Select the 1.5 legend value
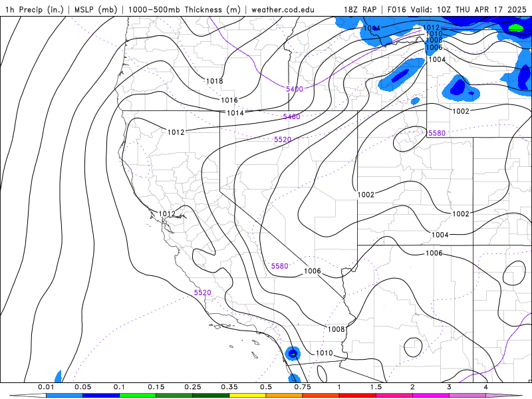Viewport: 532px width, 399px height. click(x=376, y=387)
